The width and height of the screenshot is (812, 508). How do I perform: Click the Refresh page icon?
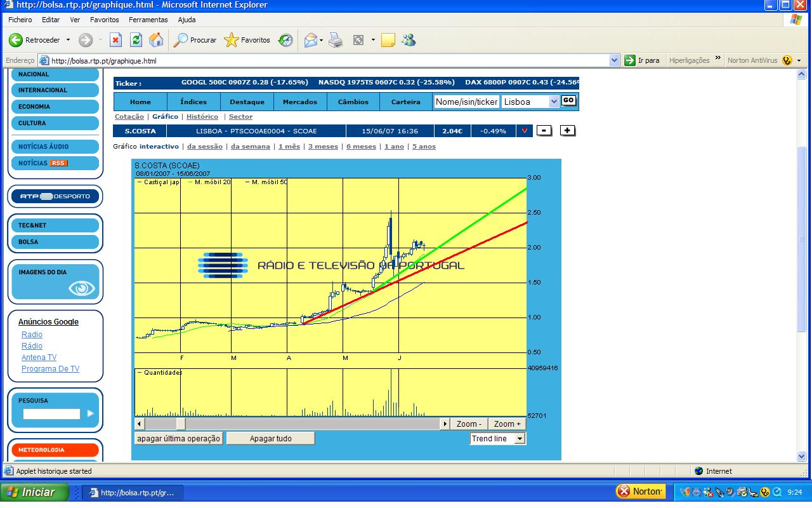click(136, 40)
